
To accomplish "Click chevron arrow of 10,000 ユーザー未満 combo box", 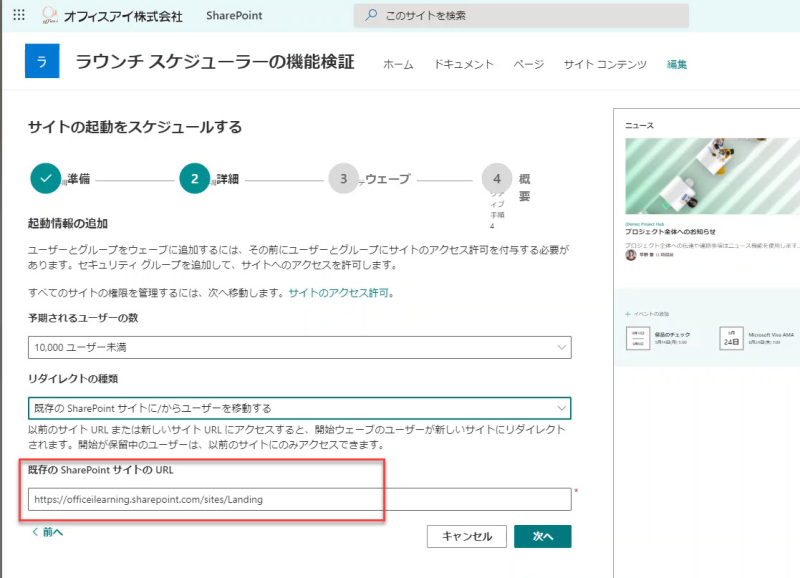I will tap(561, 347).
